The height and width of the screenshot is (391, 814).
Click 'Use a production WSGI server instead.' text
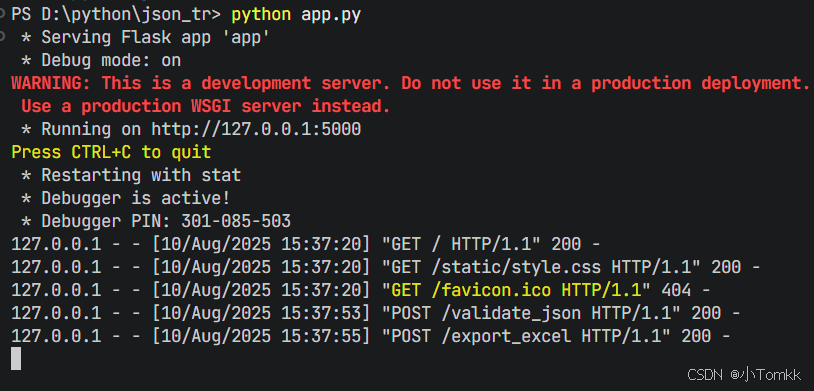pyautogui.click(x=206, y=106)
